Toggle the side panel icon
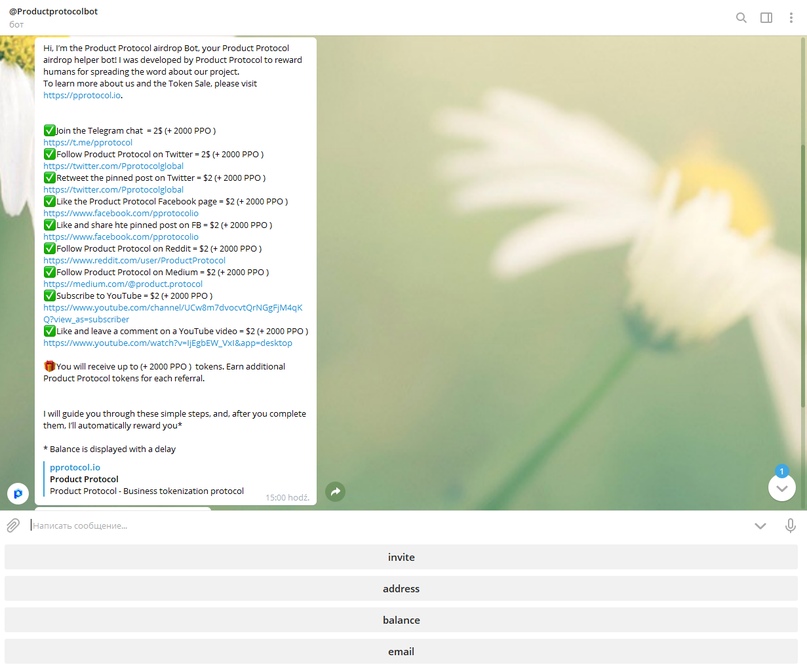The width and height of the screenshot is (807, 665). coord(766,17)
